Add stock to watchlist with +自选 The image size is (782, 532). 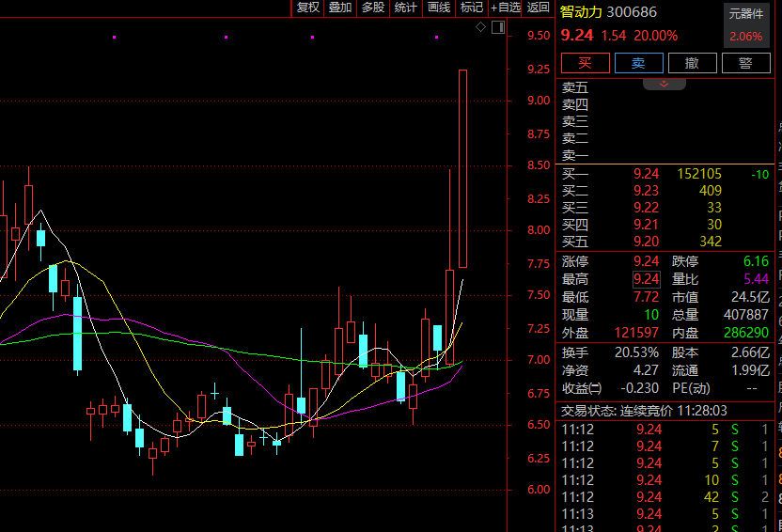coord(506,8)
